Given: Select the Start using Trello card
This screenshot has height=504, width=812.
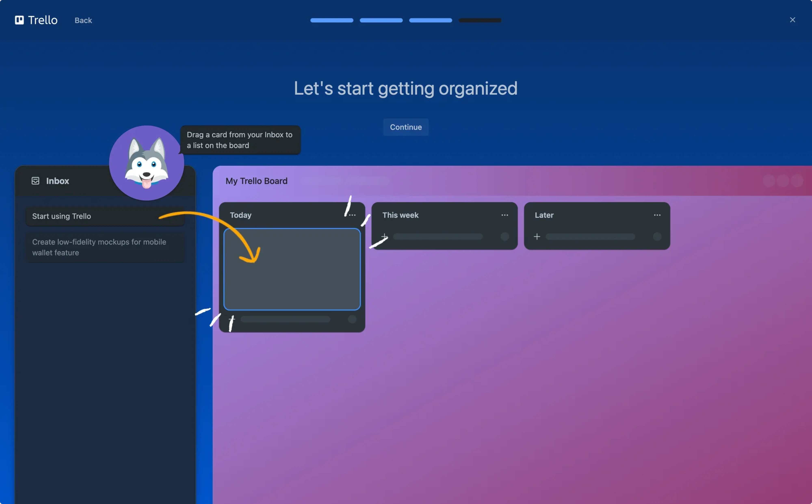Looking at the screenshot, I should pyautogui.click(x=105, y=216).
